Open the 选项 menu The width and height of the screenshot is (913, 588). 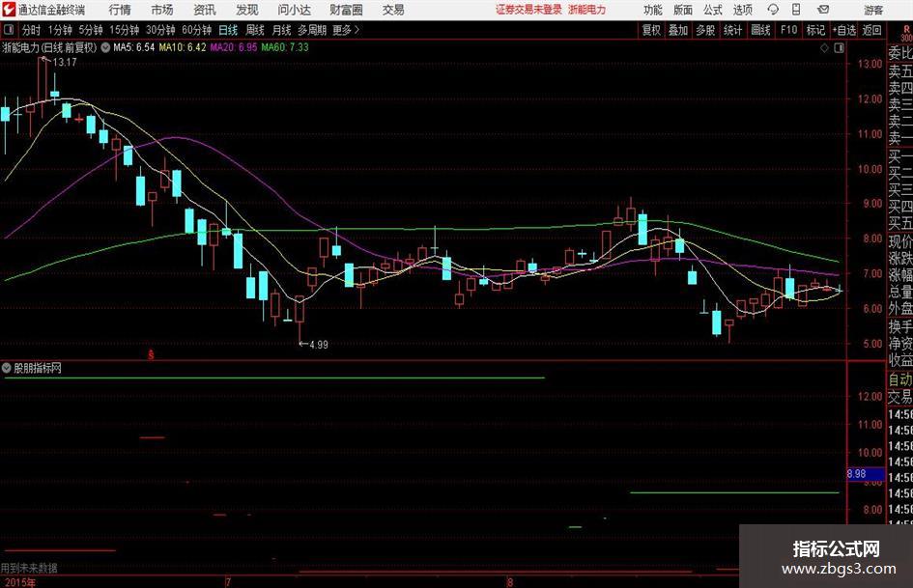pos(742,10)
